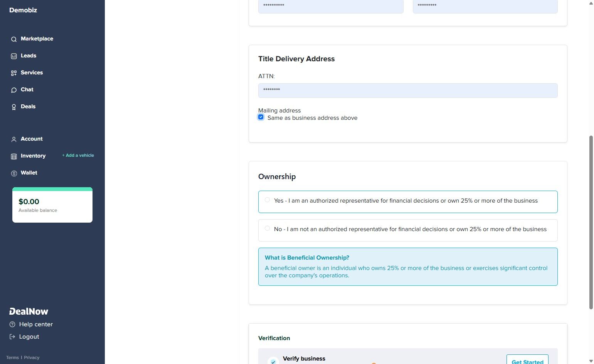
Task: Select the Deals ribbon badge icon
Action: tap(13, 107)
